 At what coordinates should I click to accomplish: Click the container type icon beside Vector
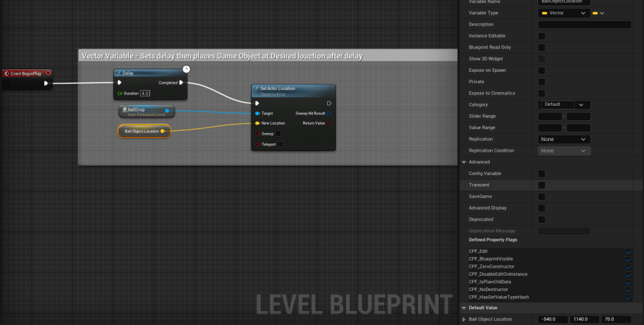click(596, 13)
